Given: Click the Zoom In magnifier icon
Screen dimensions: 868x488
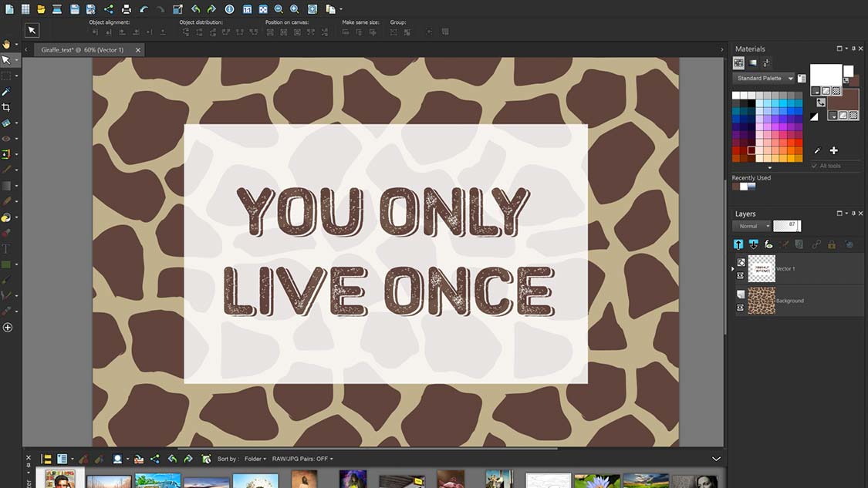Looking at the screenshot, I should coord(293,9).
